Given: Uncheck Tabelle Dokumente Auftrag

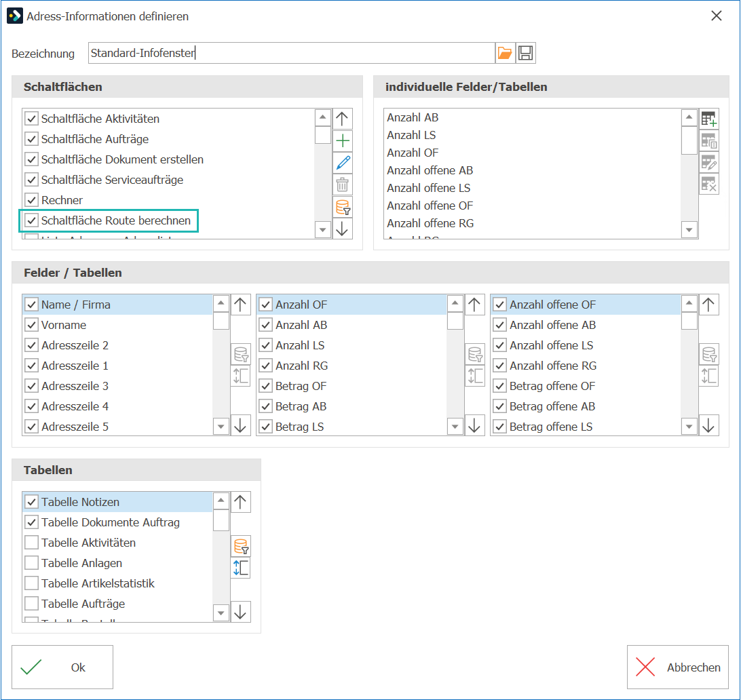Looking at the screenshot, I should pyautogui.click(x=32, y=522).
